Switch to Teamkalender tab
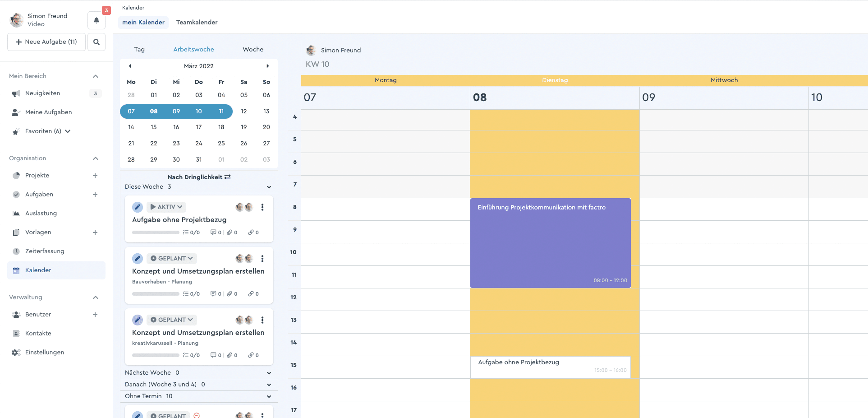 point(197,22)
